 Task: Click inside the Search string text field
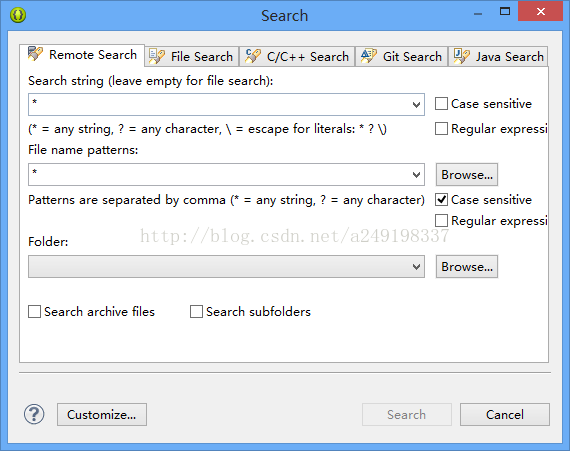pyautogui.click(x=219, y=105)
